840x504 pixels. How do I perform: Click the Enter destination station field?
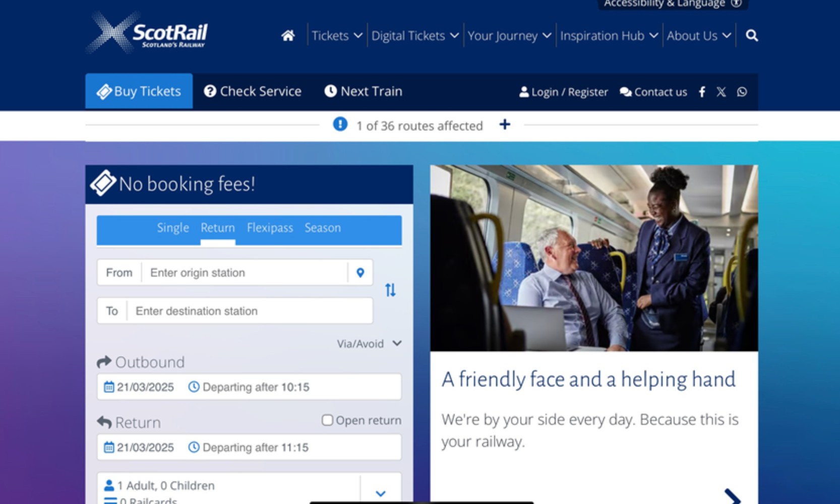coord(250,311)
